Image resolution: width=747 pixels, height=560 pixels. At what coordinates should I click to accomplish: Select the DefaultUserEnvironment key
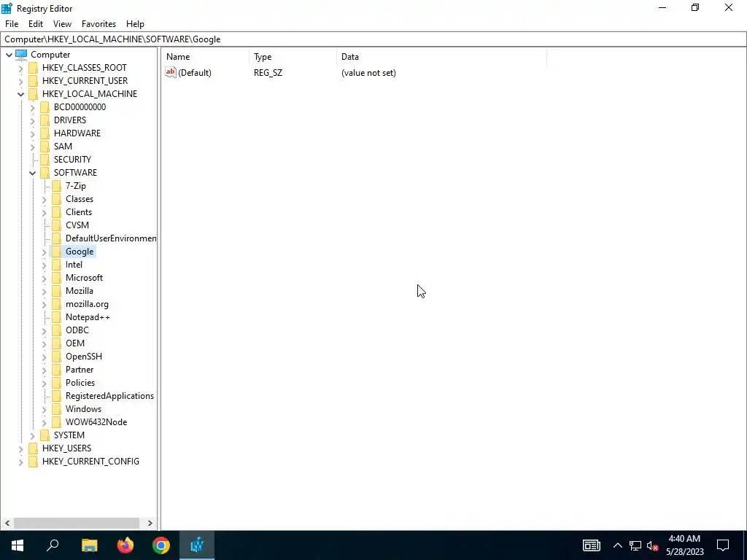[111, 238]
